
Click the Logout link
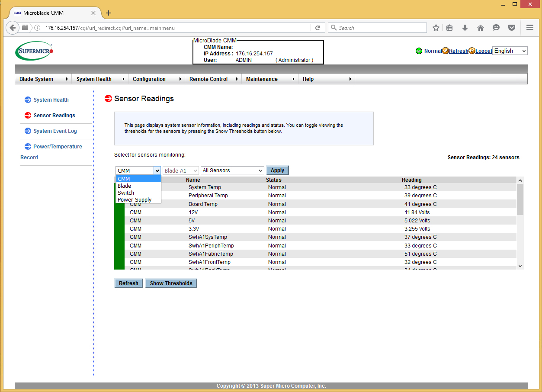click(x=484, y=51)
